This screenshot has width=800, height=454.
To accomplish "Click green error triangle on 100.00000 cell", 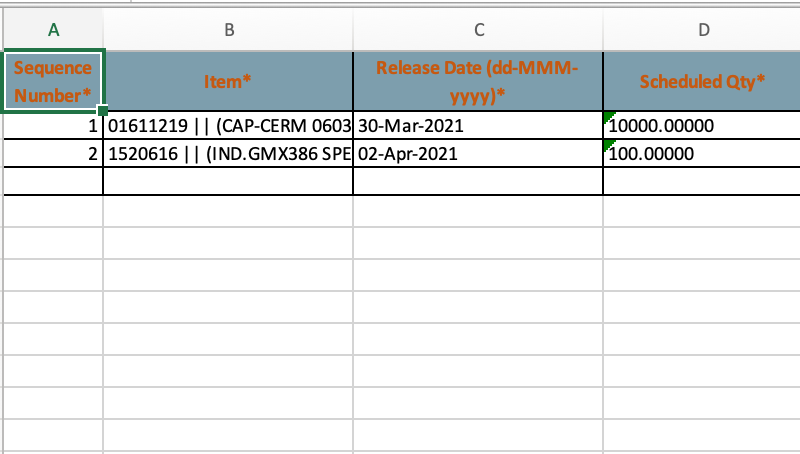I will coord(609,146).
